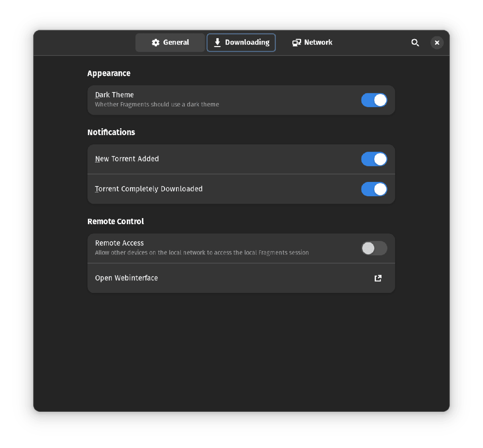Click the Remote Access description text

(202, 253)
